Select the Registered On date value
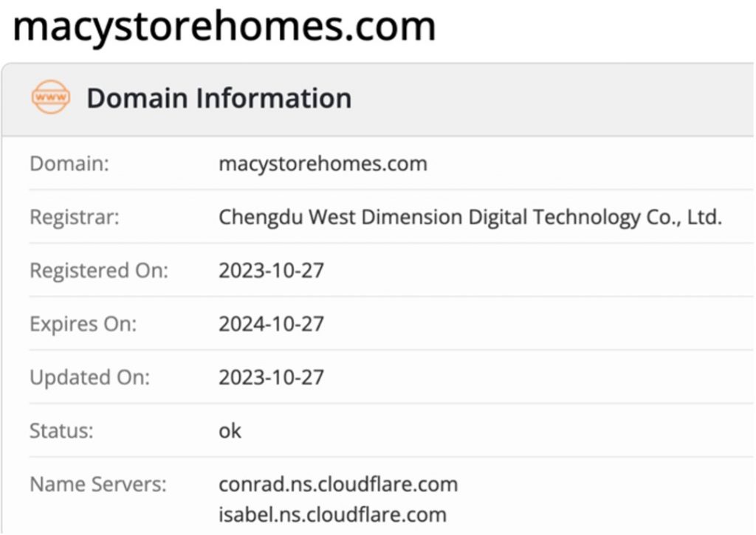Viewport: 756px width, 535px height. 271,271
